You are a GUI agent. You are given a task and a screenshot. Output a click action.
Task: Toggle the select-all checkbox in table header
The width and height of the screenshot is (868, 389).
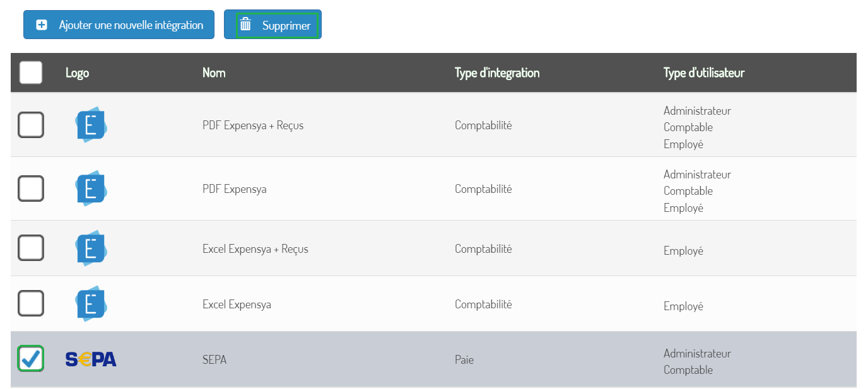(x=31, y=73)
